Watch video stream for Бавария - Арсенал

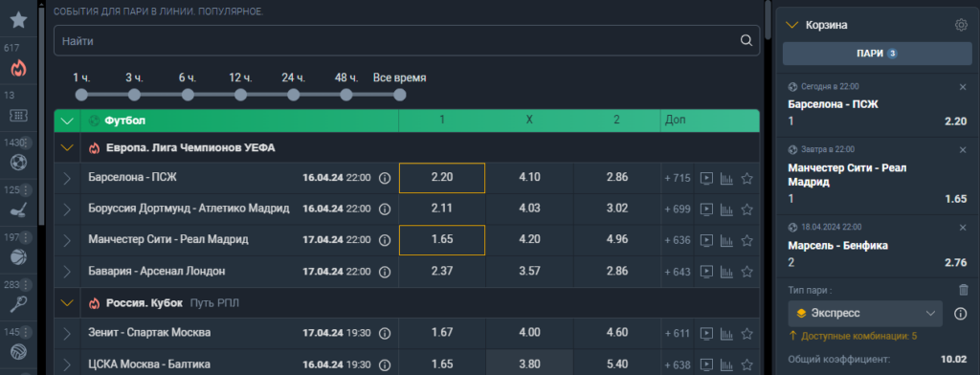click(706, 272)
